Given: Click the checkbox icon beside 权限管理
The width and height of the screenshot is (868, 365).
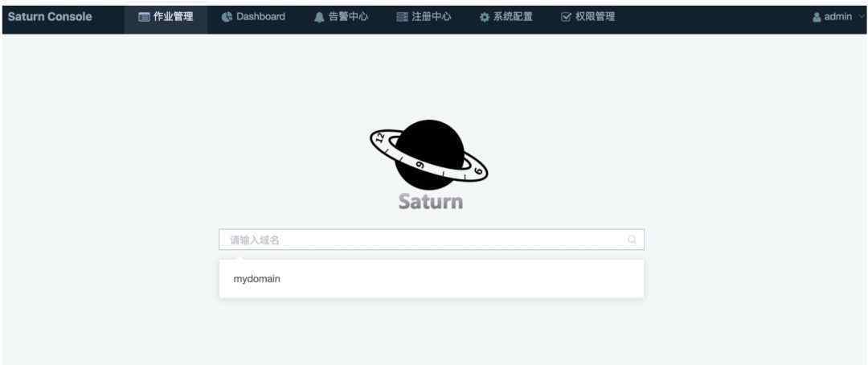Looking at the screenshot, I should [x=566, y=17].
